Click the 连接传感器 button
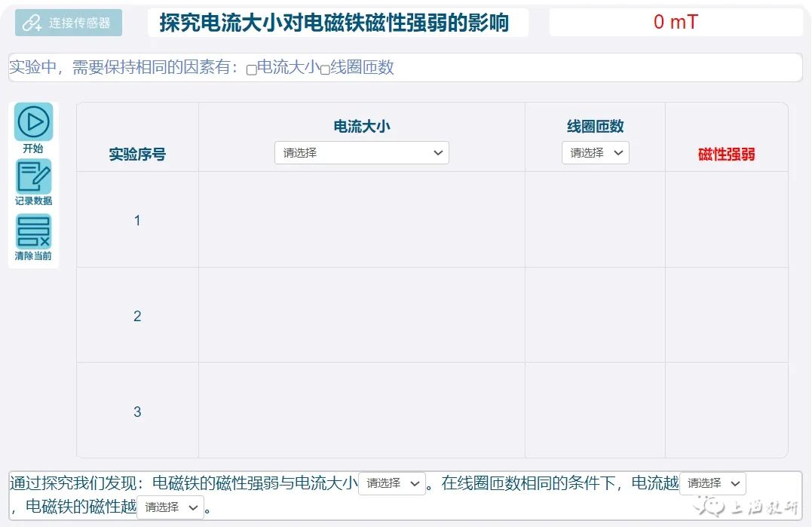Screen dimensions: 812x527 coord(69,23)
